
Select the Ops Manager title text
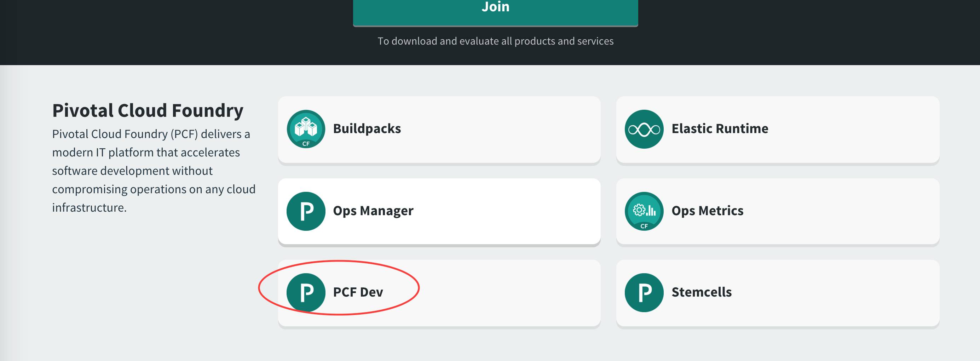tap(373, 211)
